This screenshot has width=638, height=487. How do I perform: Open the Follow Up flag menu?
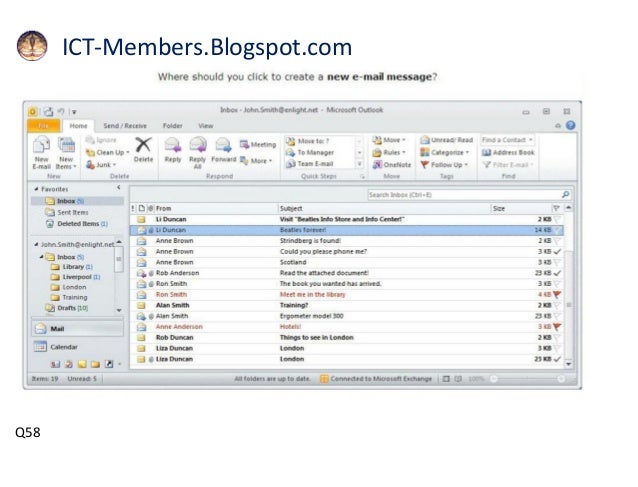coord(444,164)
